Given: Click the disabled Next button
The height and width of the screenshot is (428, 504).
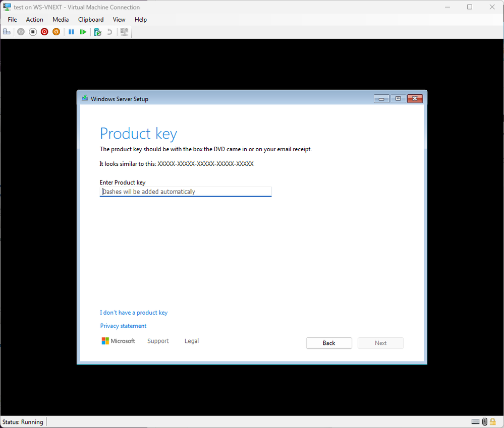Looking at the screenshot, I should [x=380, y=343].
